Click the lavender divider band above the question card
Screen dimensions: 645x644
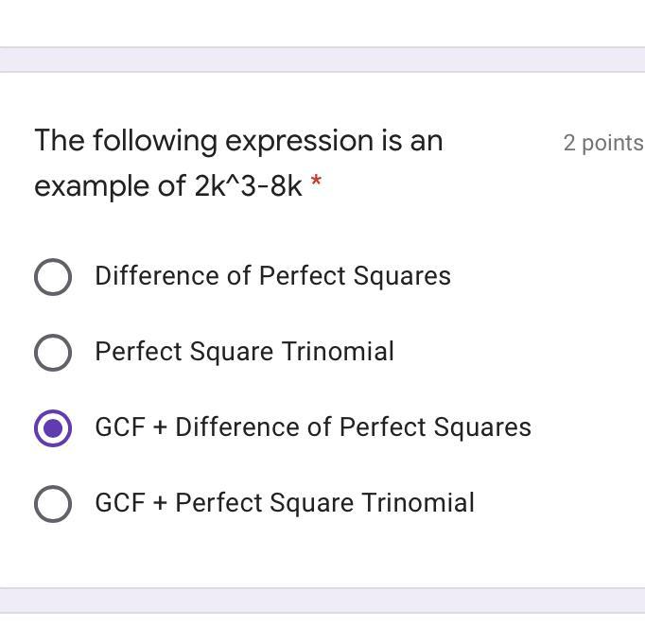(322, 60)
